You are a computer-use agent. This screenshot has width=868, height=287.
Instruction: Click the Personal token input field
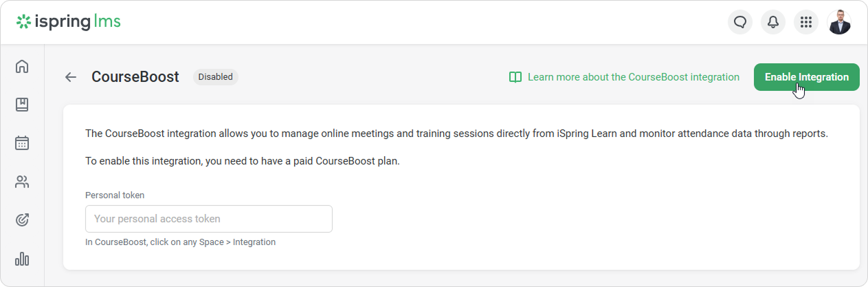208,219
